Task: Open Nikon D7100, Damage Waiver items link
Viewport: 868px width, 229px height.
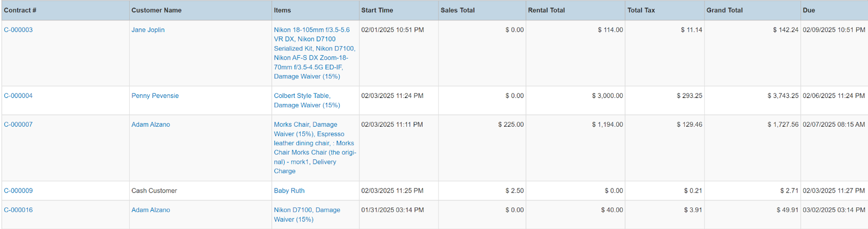Action: 307,210
